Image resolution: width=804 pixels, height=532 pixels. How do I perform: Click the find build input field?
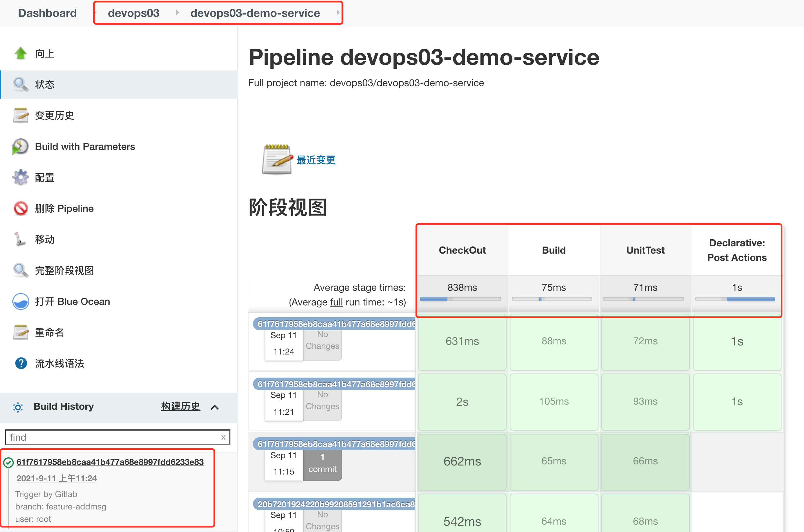118,437
